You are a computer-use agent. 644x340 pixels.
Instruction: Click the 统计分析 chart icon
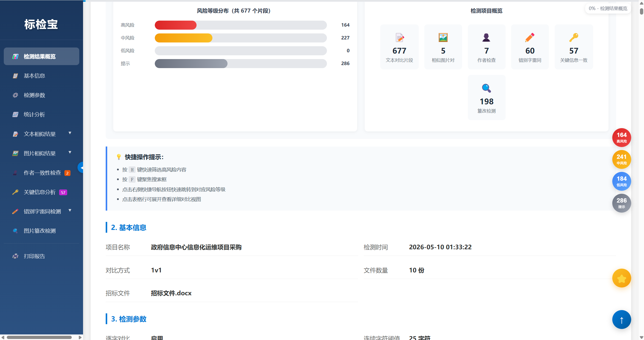tap(15, 114)
